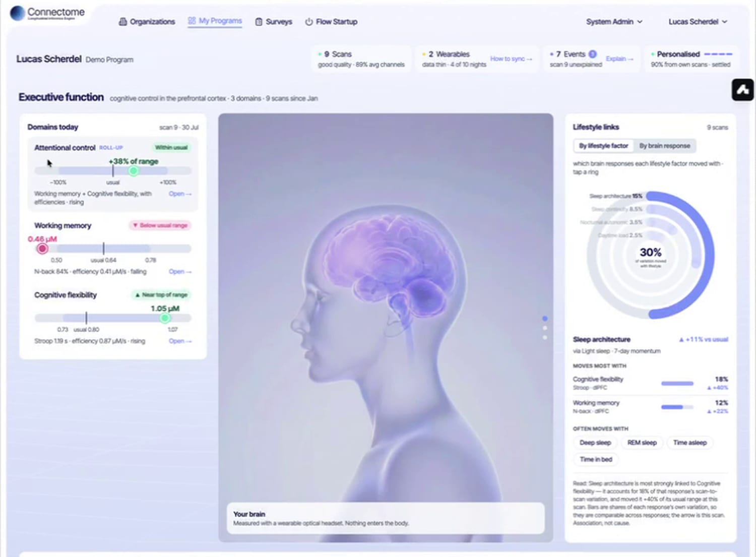The width and height of the screenshot is (756, 557).
Task: Click the 2 Wearables summary card title
Action: tap(449, 54)
